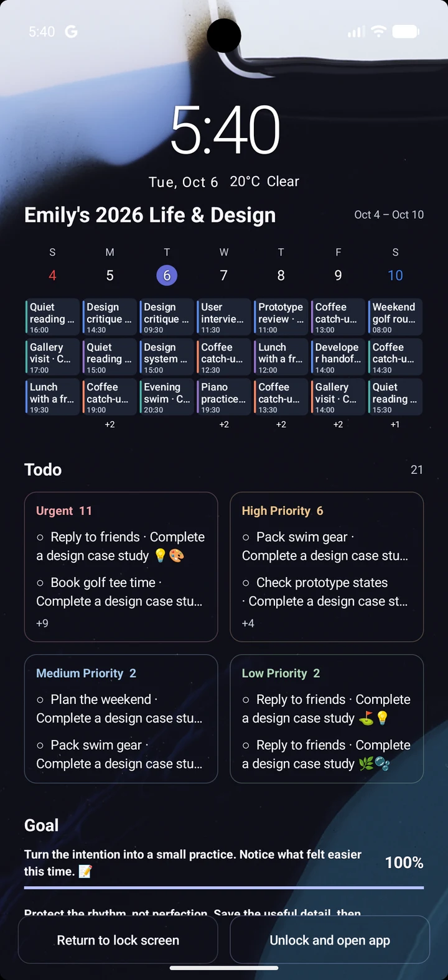Tap the goal progress bar
The width and height of the screenshot is (448, 980).
(224, 887)
